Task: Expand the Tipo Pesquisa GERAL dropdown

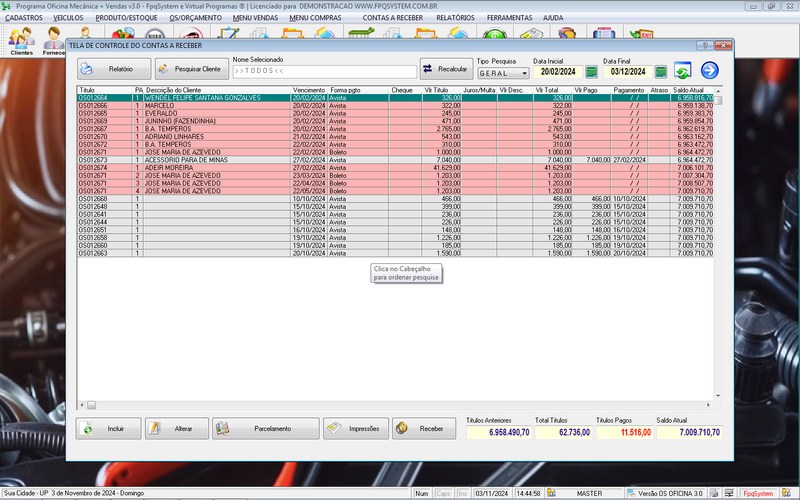Action: pyautogui.click(x=524, y=73)
